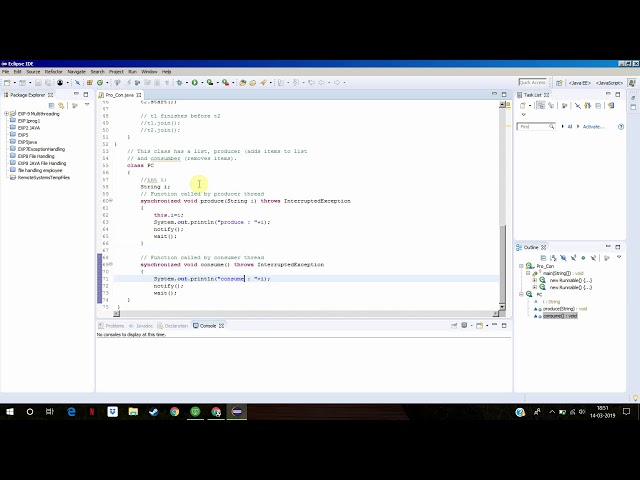This screenshot has width=640, height=480.
Task: Click the Search magnifier in Task List Find box
Action: (551, 127)
